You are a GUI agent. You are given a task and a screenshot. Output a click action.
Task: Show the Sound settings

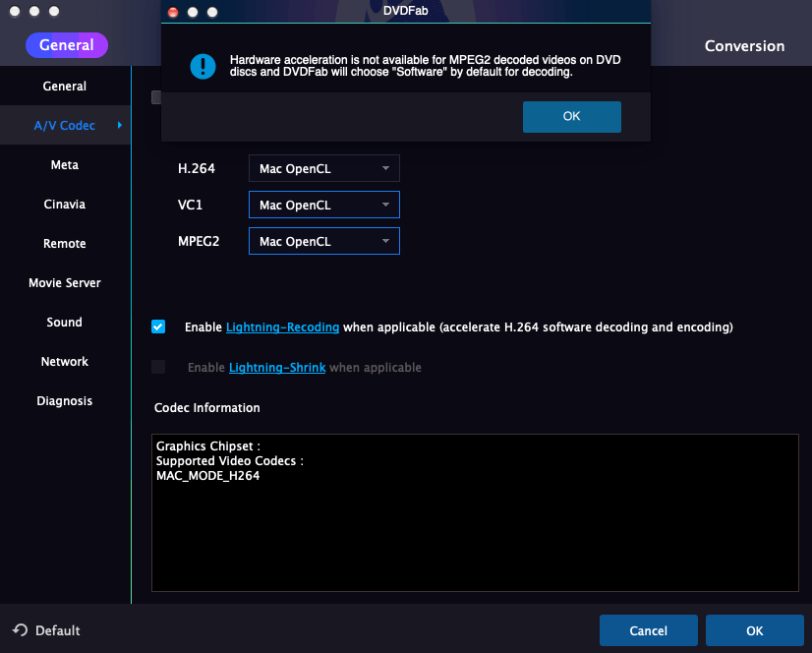coord(65,323)
